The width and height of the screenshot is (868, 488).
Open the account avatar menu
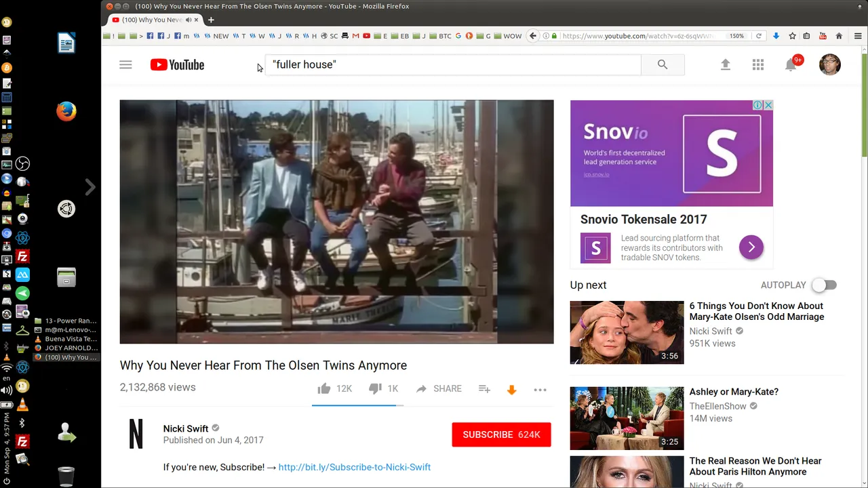[830, 65]
